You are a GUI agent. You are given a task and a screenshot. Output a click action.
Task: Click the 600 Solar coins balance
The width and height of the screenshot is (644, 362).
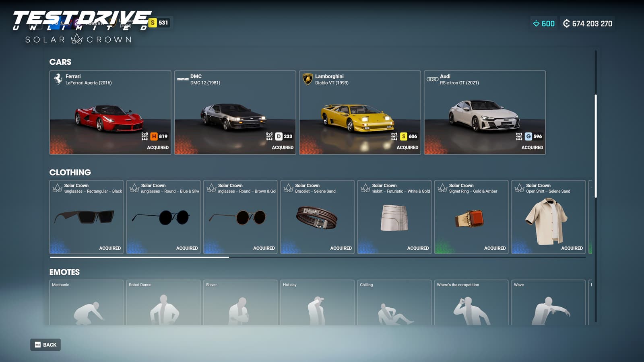pyautogui.click(x=548, y=24)
